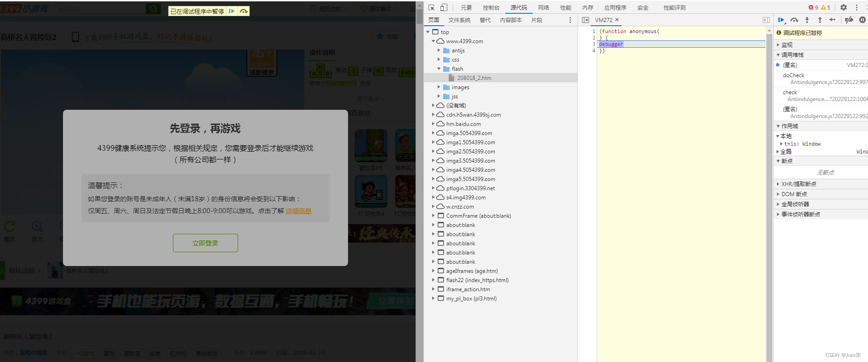Open the 内存 Memory tab
The width and height of the screenshot is (868, 362).
pos(588,7)
